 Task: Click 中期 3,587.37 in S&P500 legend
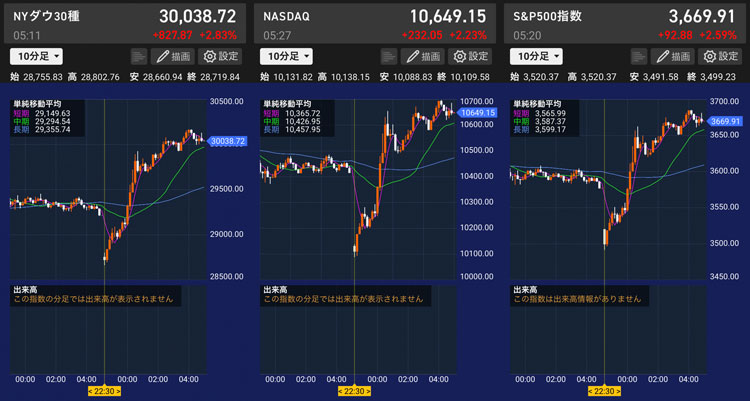point(540,122)
